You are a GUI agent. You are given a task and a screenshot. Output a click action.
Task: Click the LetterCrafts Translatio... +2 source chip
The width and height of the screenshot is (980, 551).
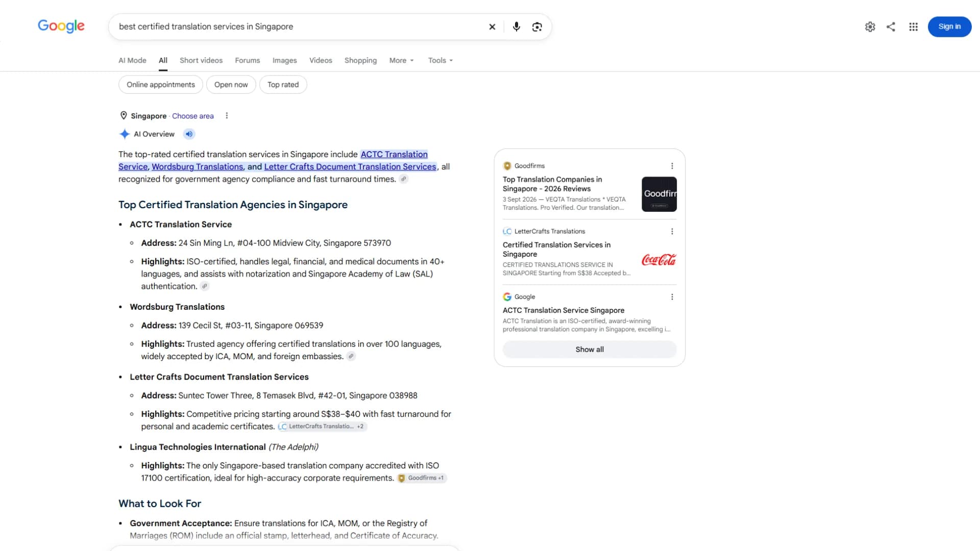tap(322, 427)
